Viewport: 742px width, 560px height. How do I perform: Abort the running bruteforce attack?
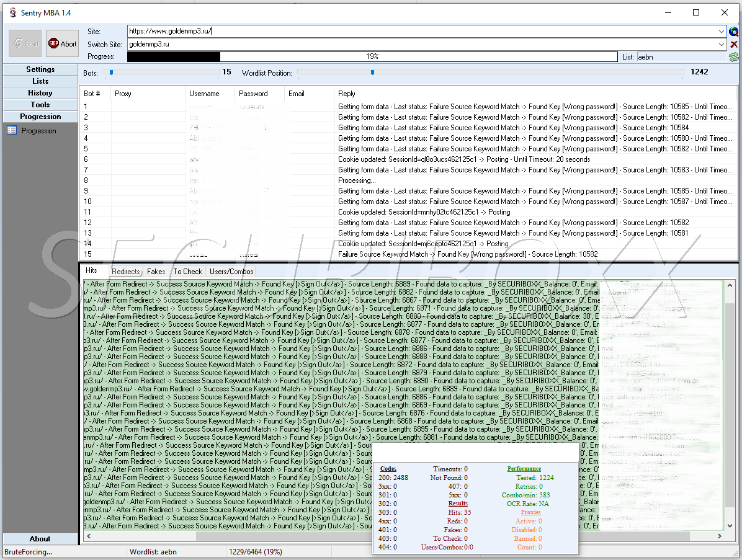[62, 43]
